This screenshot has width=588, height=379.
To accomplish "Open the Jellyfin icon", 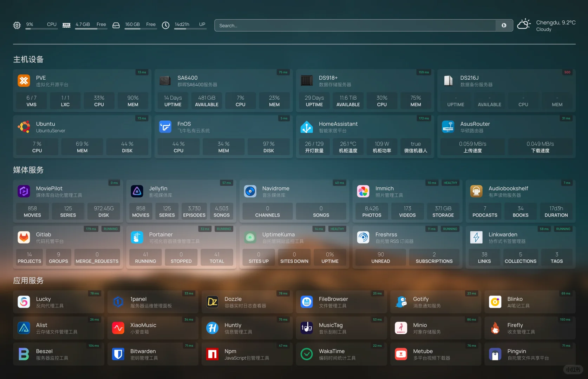I will pyautogui.click(x=137, y=191).
